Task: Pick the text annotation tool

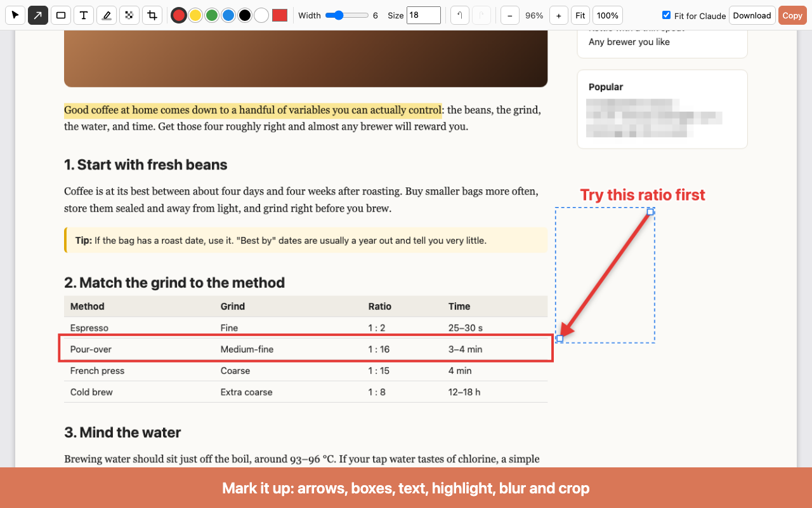Action: pyautogui.click(x=84, y=15)
